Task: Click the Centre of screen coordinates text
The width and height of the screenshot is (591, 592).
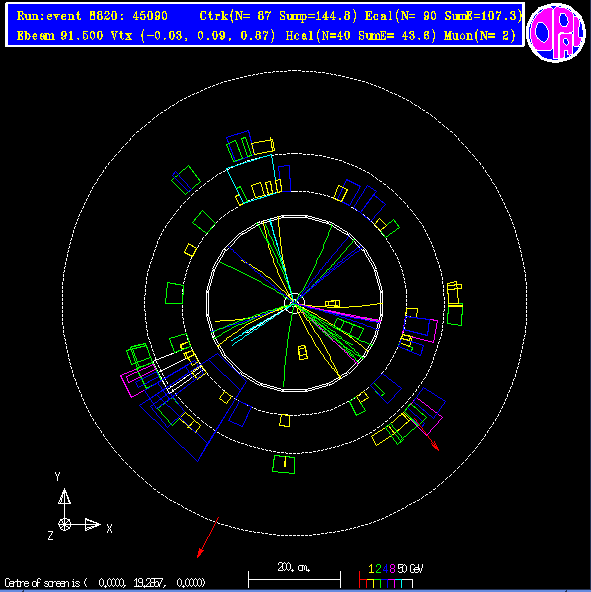Action: point(105,583)
